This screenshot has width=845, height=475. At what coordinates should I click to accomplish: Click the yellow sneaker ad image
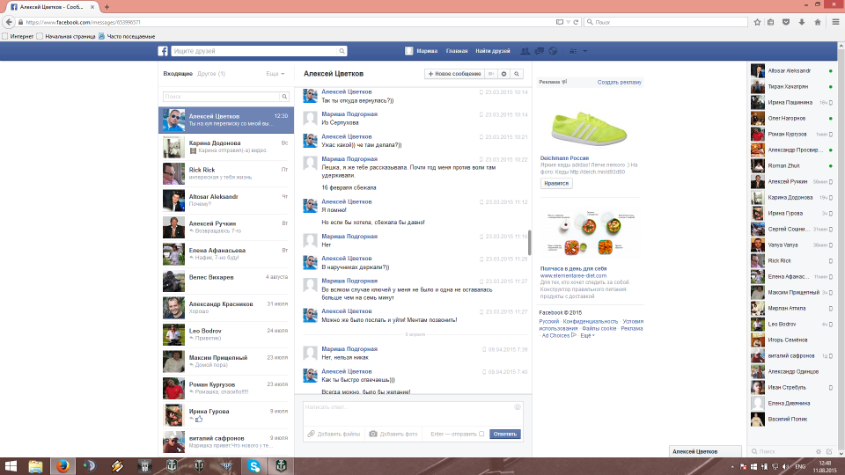click(589, 128)
